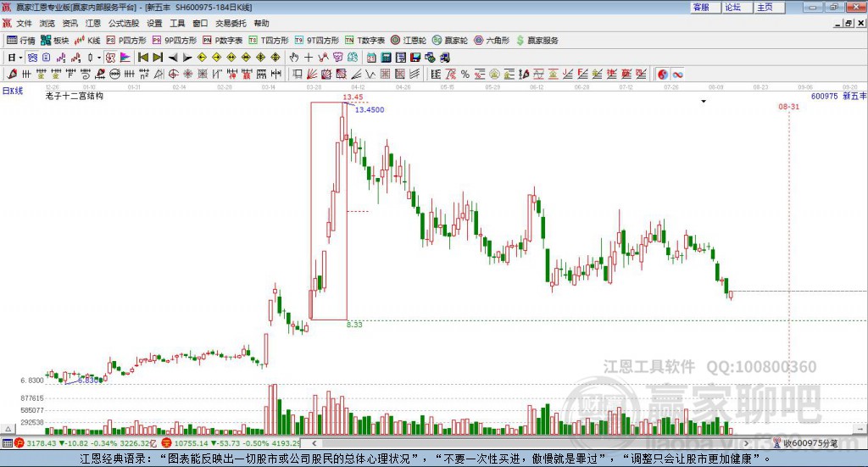Select the Gann fan lines tool icon
Image resolution: width=868 pixels, height=467 pixels.
pos(313,74)
